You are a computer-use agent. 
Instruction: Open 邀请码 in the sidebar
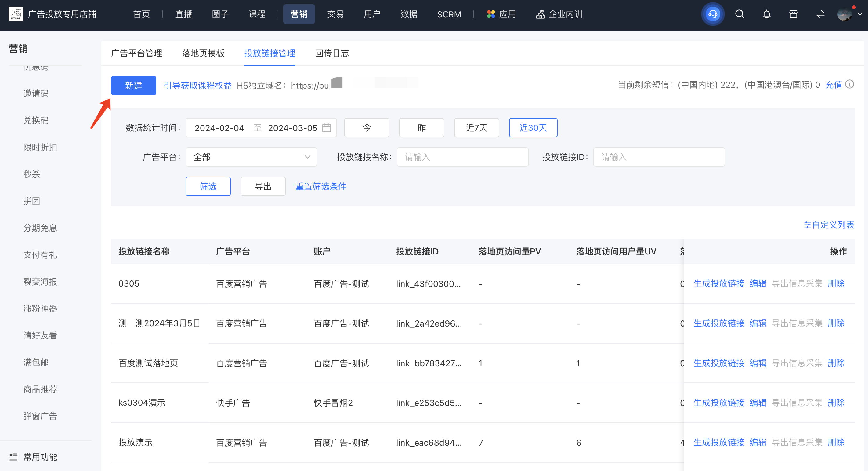(36, 93)
